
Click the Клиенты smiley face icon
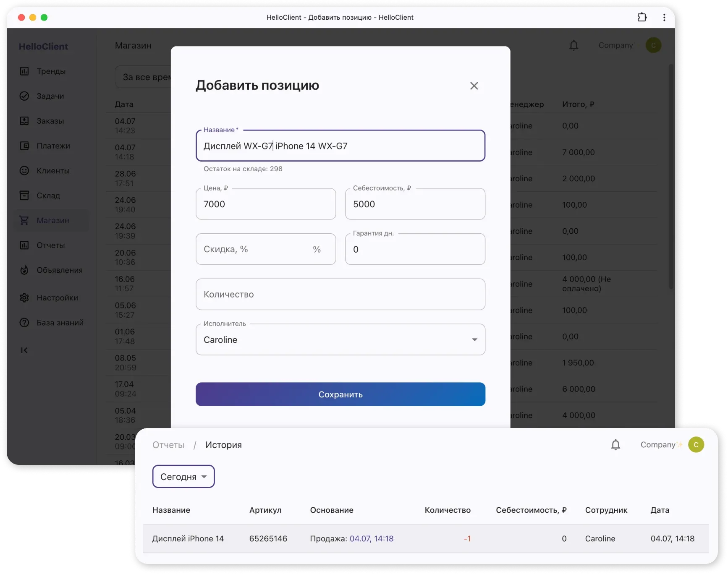point(24,171)
